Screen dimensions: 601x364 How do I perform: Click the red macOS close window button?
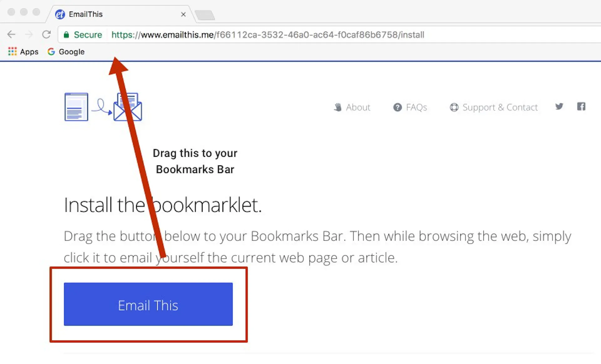tap(11, 12)
